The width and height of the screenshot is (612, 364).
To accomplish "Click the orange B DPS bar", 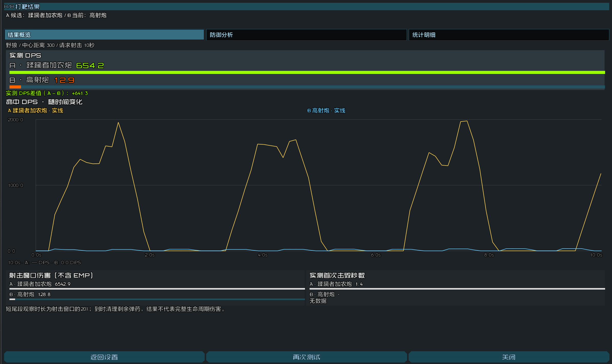I will point(15,87).
